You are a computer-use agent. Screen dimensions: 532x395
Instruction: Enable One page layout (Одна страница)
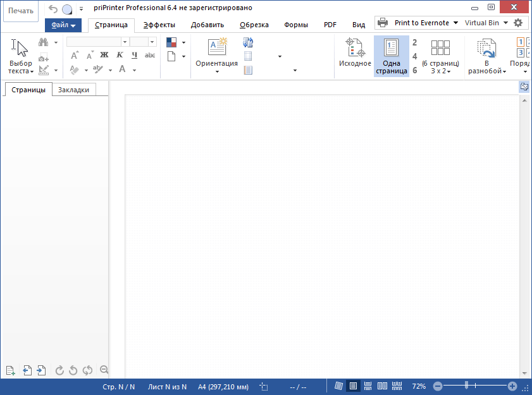(391, 56)
